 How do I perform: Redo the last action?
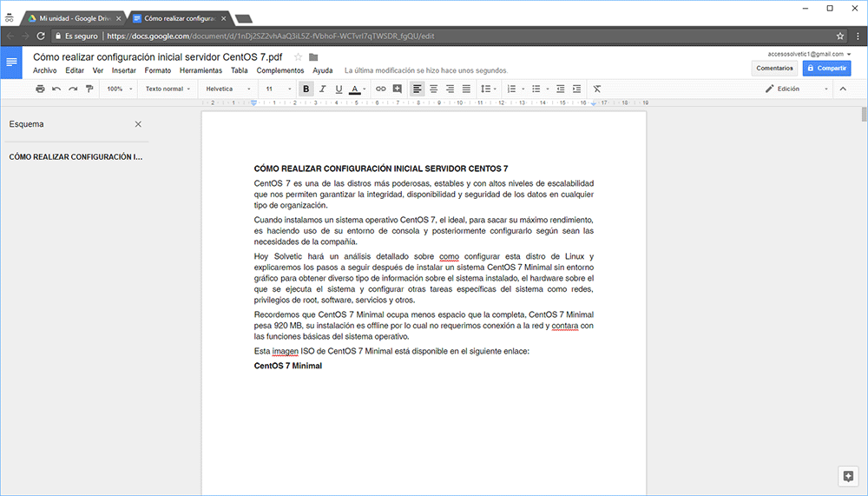(73, 89)
